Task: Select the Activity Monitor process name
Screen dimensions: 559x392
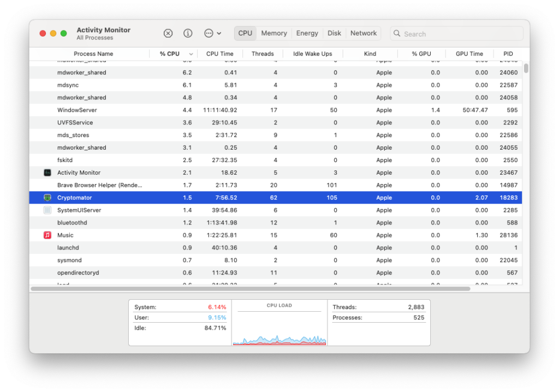Action: point(79,173)
